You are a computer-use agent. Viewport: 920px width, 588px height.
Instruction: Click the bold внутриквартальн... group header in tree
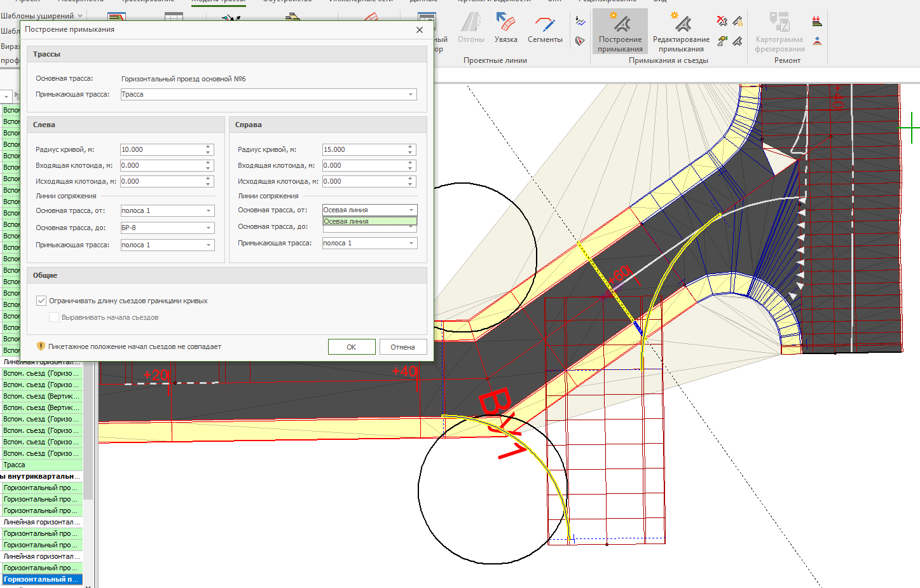(41, 476)
